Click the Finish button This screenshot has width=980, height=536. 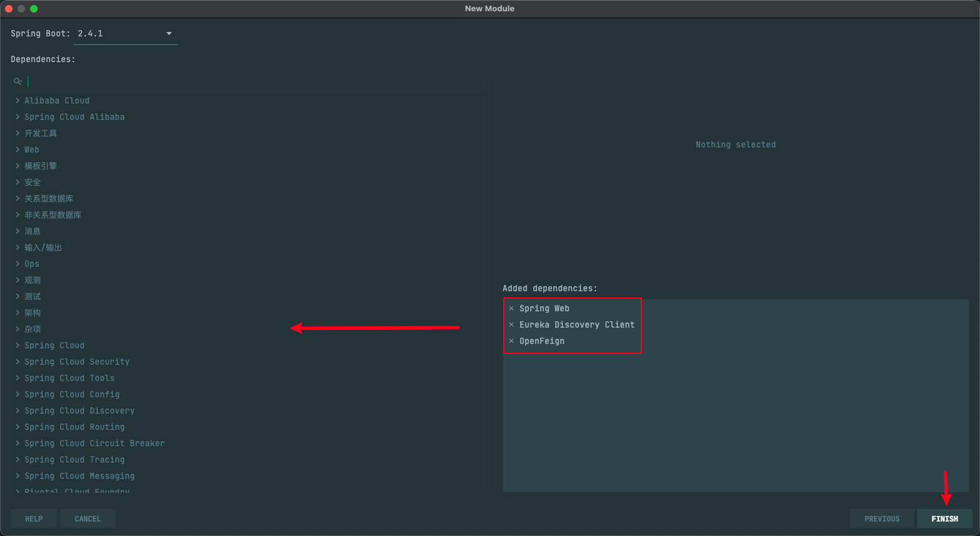pos(944,518)
